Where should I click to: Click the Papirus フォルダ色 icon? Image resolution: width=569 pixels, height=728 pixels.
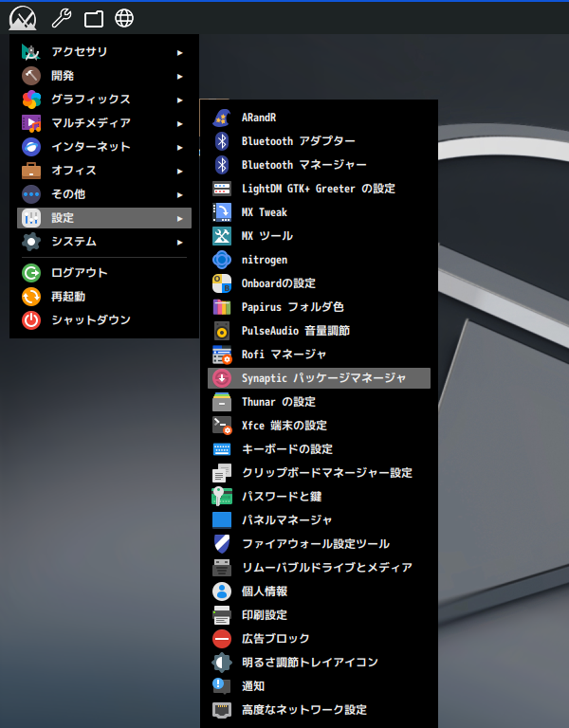(222, 307)
